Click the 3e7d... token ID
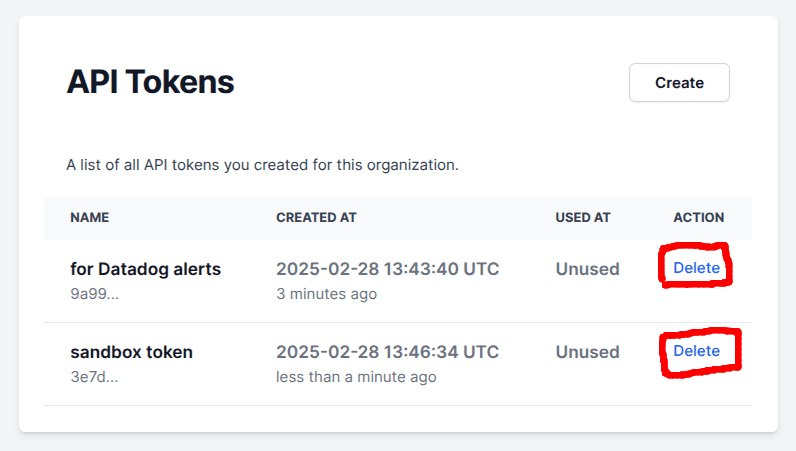Image resolution: width=796 pixels, height=451 pixels. [94, 377]
